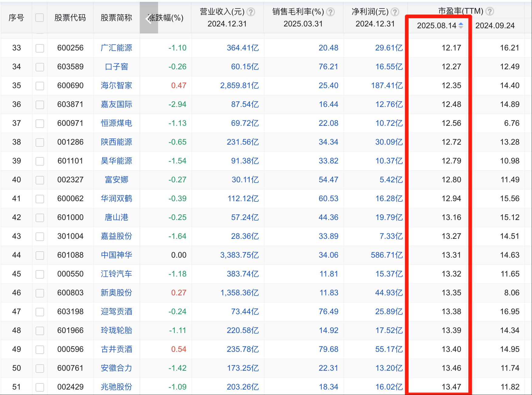Screen dimensions: 532x395
Task: Toggle the sort arrow beside 2025.08.14
Action: coord(461,26)
